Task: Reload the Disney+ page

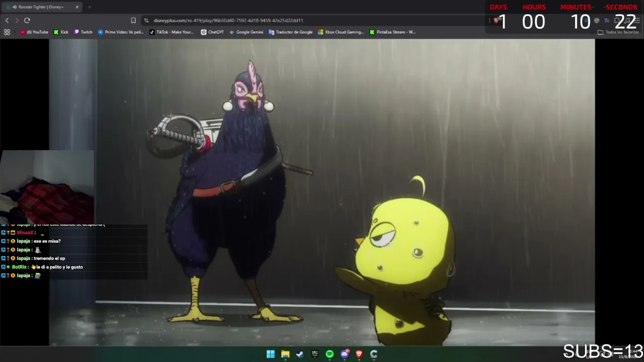Action: click(x=27, y=20)
